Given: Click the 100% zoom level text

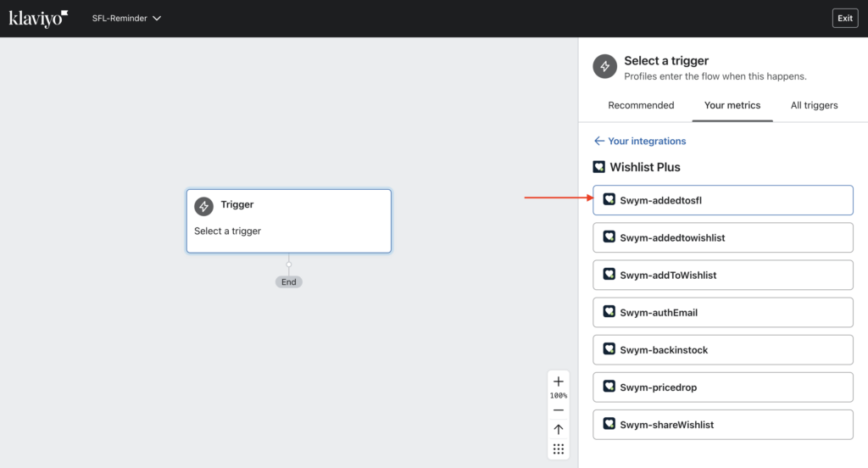Looking at the screenshot, I should (x=558, y=395).
